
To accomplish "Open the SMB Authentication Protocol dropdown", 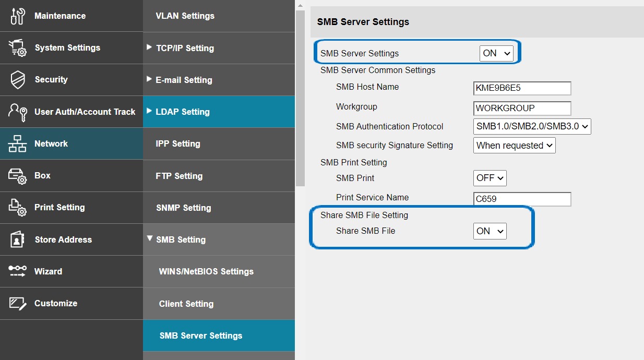I will [532, 126].
